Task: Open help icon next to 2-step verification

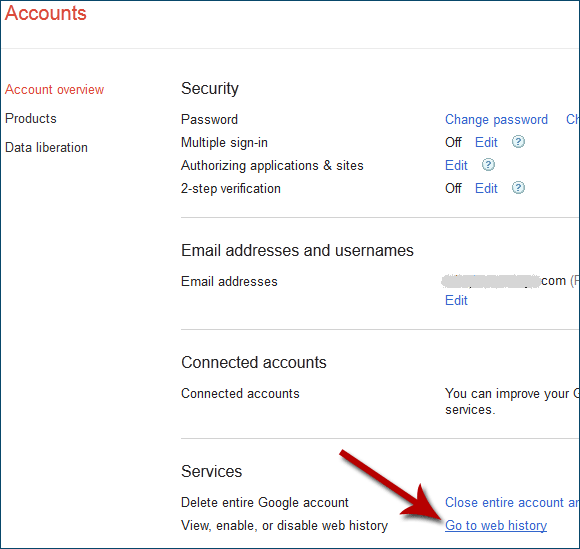Action: point(518,188)
